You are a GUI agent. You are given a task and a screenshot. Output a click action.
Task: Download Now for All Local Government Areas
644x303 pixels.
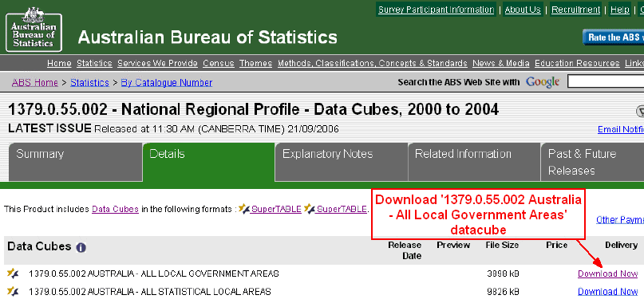click(608, 273)
